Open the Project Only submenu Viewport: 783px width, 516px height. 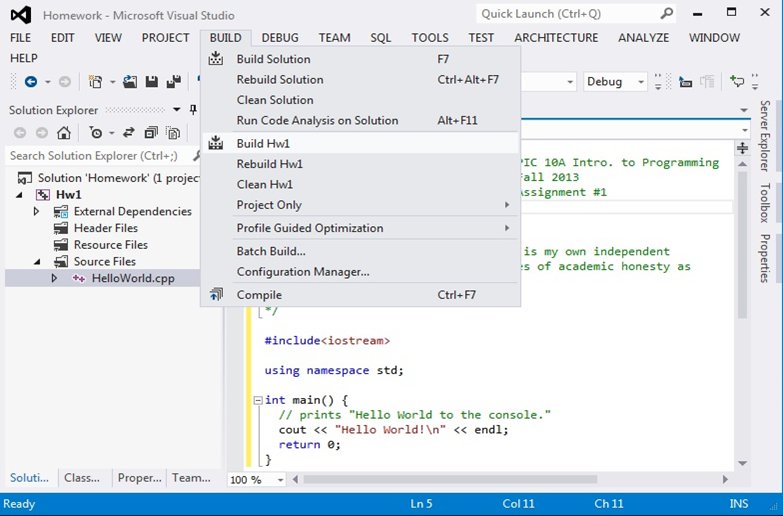(x=360, y=205)
